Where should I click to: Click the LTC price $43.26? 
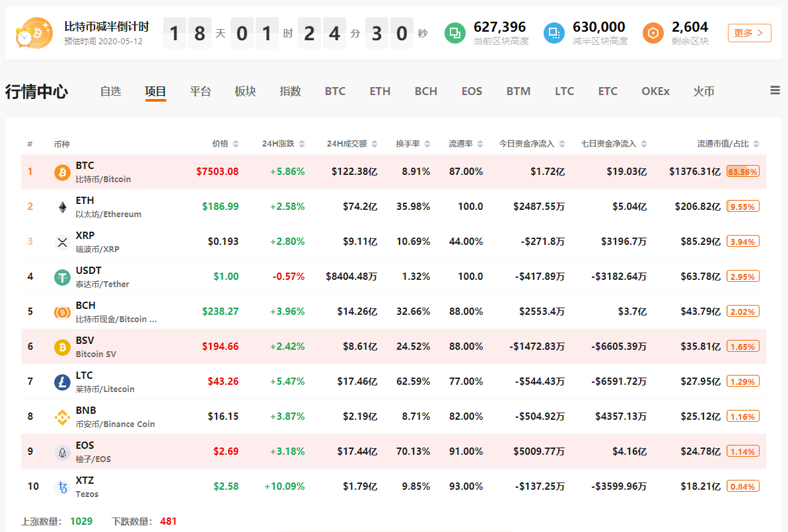coord(223,382)
